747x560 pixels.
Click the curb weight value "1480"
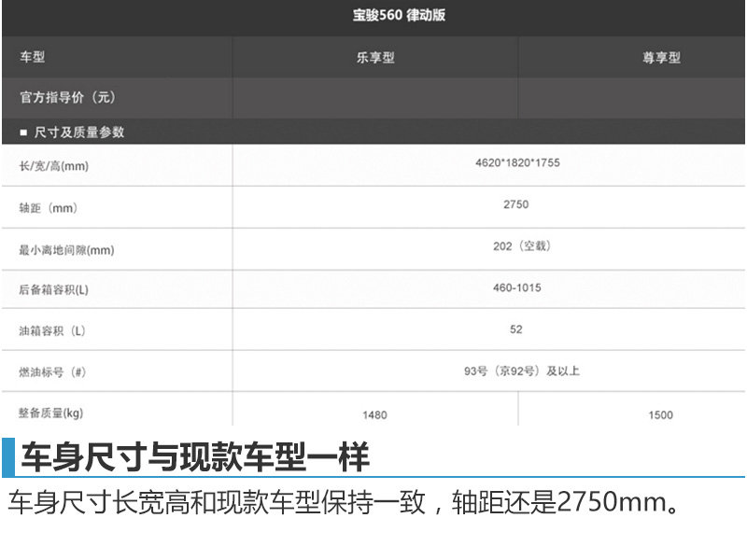coord(375,415)
